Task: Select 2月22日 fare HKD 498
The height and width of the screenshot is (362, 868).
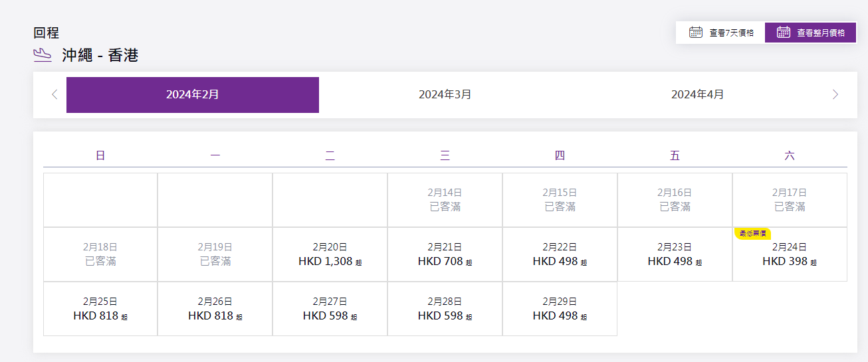Action: point(560,255)
